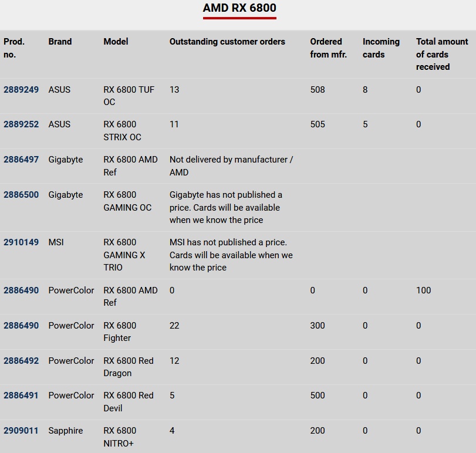Select the 'RX 6800 GAMING OC' model cell
This screenshot has width=476, height=453.
click(x=127, y=201)
